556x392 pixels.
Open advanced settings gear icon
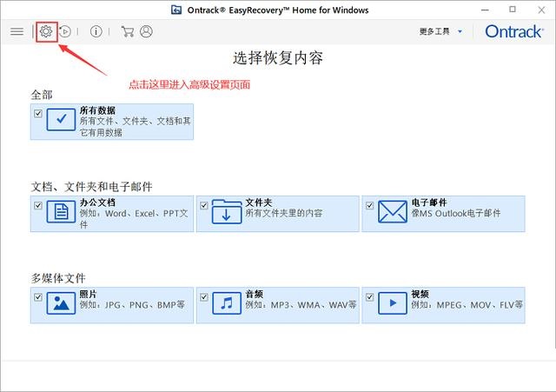pyautogui.click(x=46, y=31)
